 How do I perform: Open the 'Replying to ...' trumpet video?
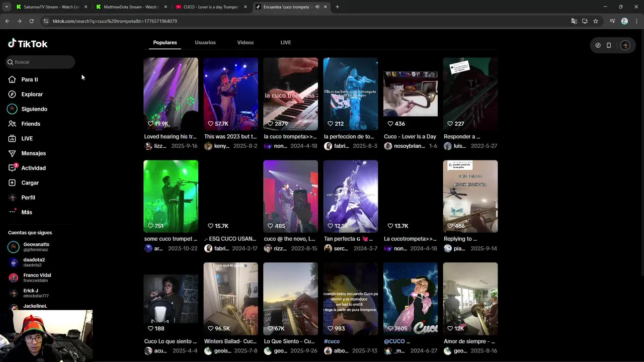[470, 197]
